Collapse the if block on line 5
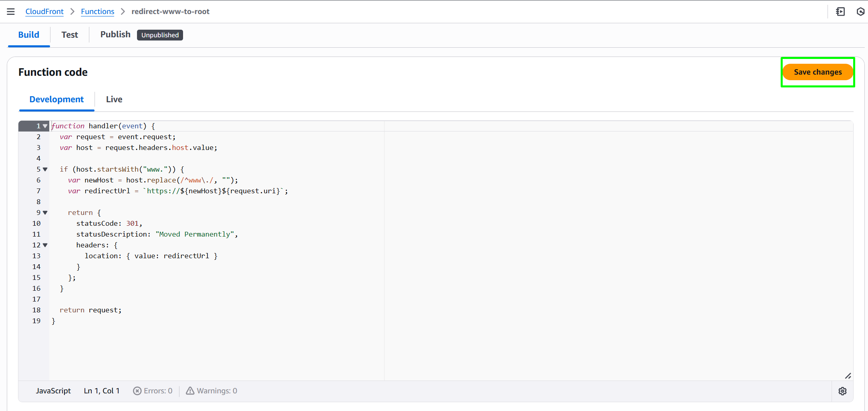This screenshot has width=868, height=411. [x=45, y=169]
